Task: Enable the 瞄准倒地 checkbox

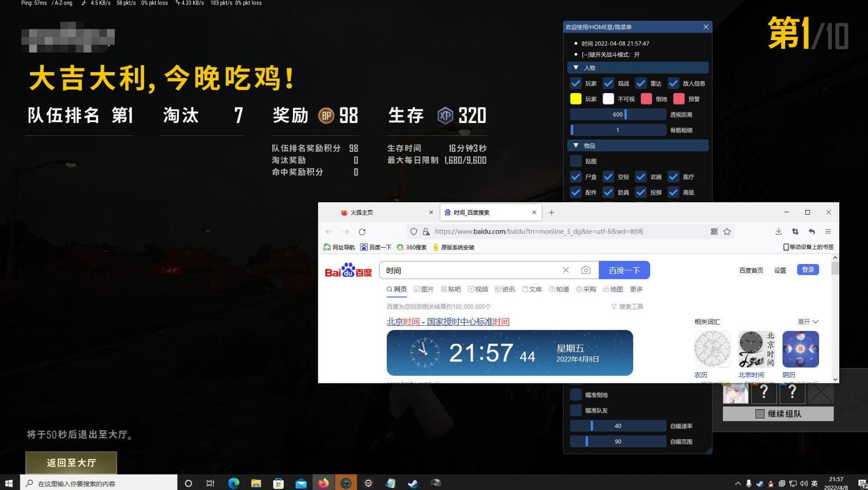Action: tap(576, 395)
